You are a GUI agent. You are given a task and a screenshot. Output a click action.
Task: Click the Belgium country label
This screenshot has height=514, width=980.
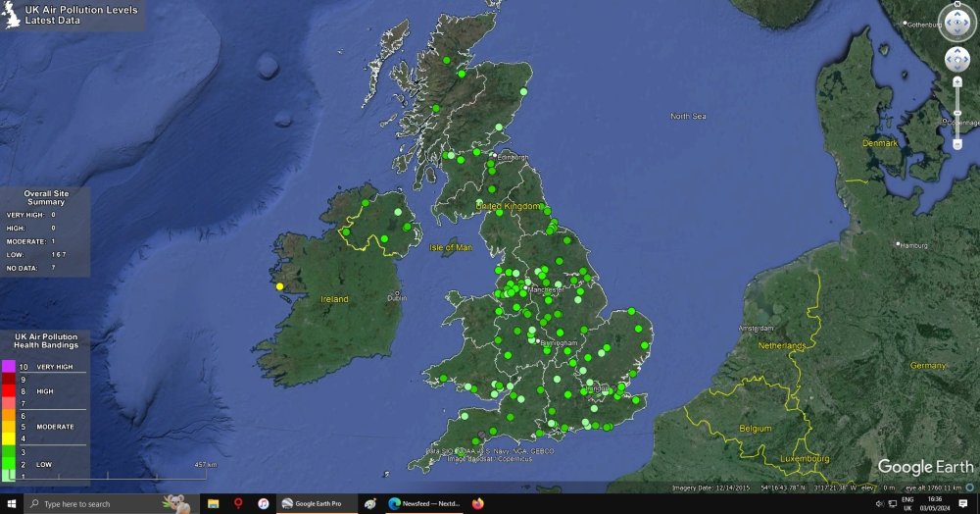[x=755, y=429]
